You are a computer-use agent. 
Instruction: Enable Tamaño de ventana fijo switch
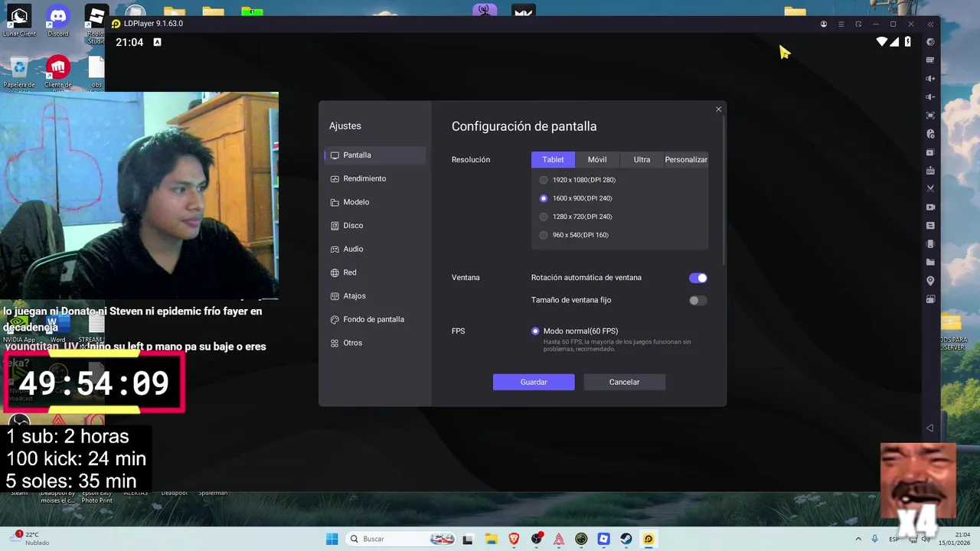pos(697,300)
